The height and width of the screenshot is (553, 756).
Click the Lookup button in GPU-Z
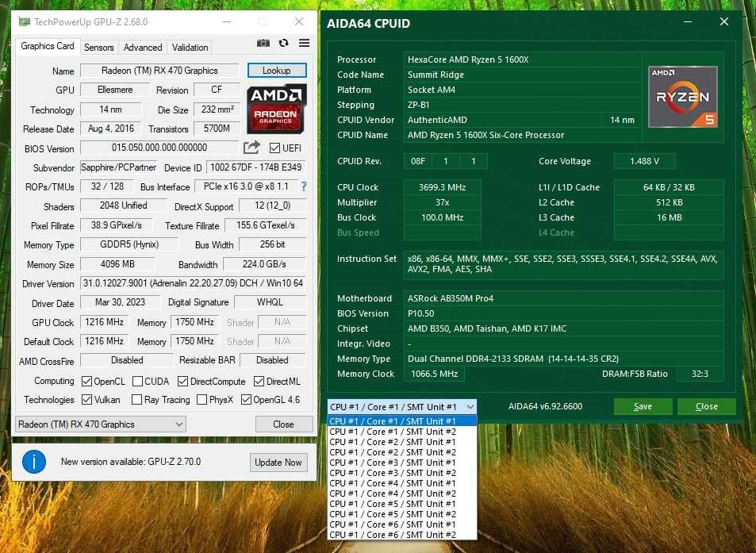point(277,71)
